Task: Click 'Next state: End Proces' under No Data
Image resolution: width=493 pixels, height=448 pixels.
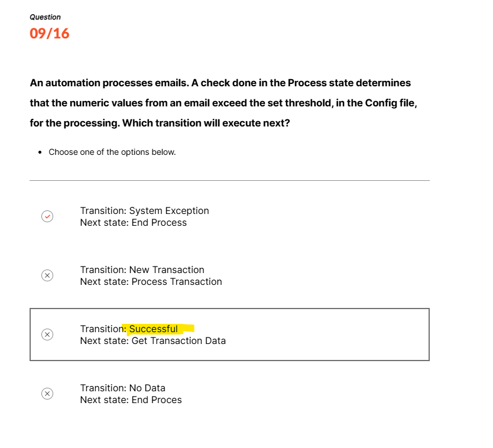Action: (x=131, y=400)
